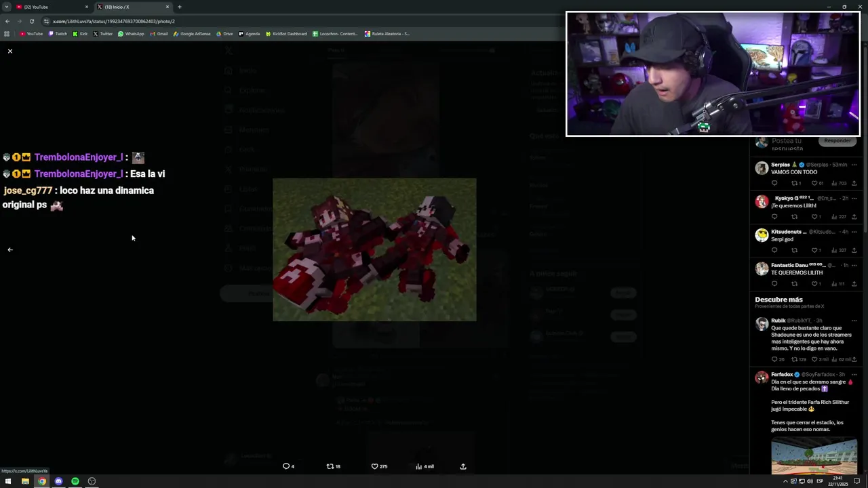
Task: Open the volume control in tray
Action: [x=810, y=481]
